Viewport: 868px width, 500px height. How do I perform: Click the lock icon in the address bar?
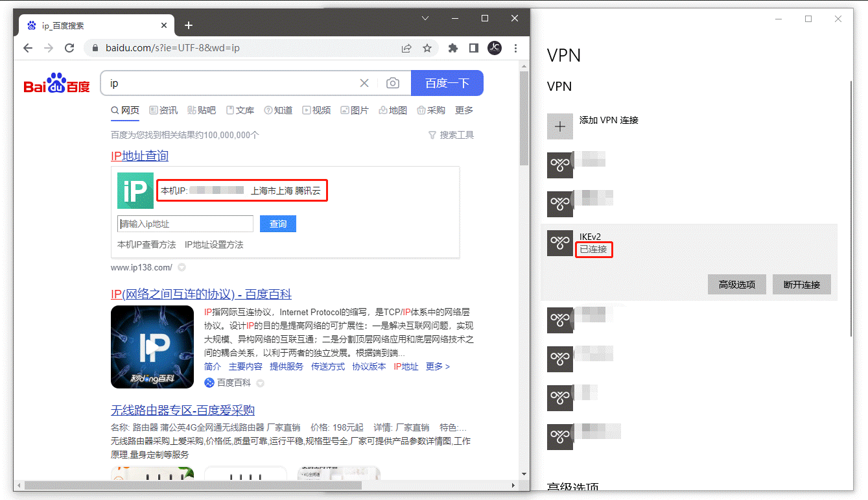[96, 48]
